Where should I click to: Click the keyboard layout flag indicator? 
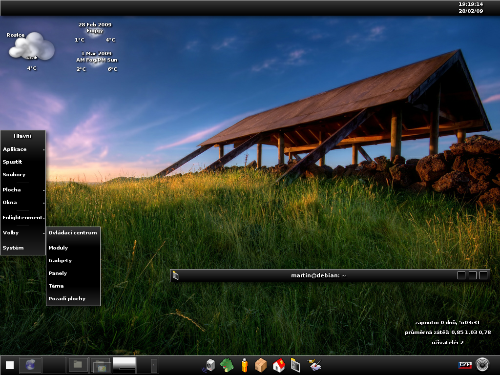(x=465, y=365)
